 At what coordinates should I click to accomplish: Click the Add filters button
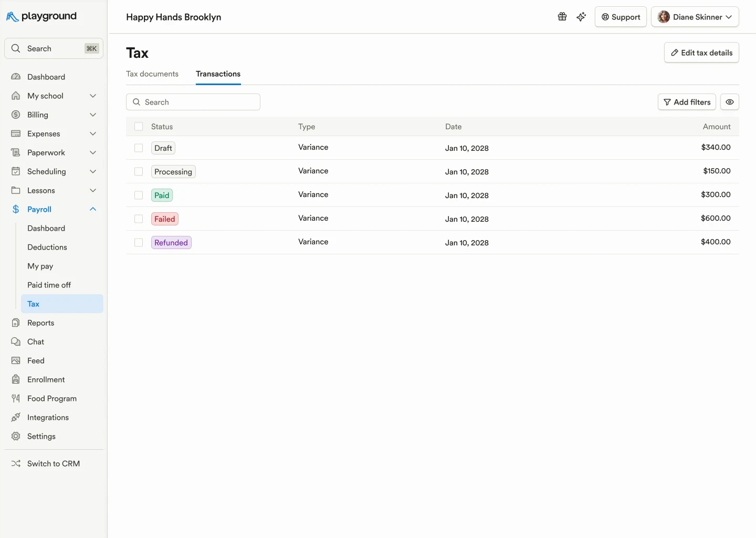[x=687, y=102]
